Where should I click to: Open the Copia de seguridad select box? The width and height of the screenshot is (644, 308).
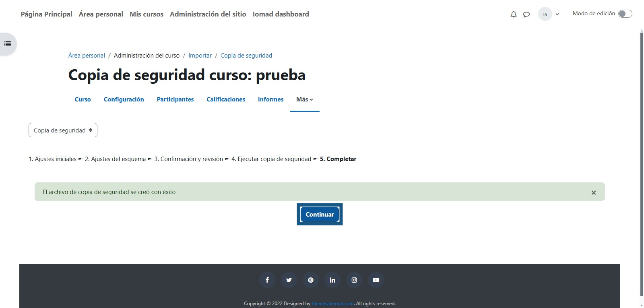click(63, 130)
